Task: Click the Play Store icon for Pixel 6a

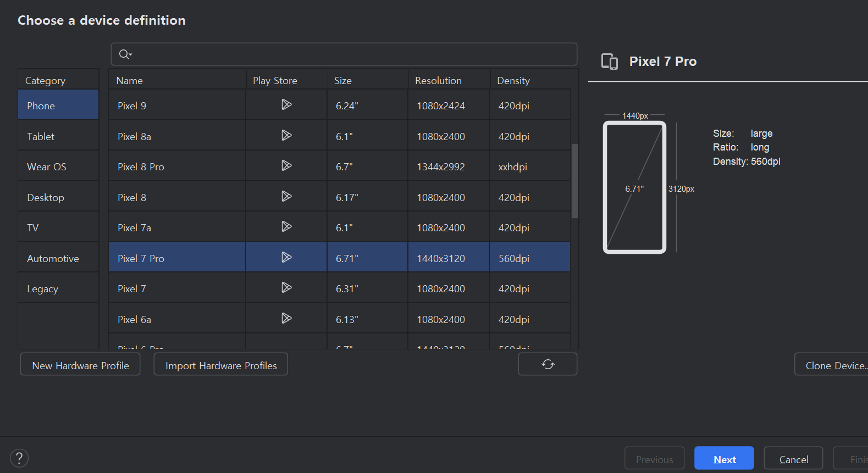Action: tap(286, 318)
